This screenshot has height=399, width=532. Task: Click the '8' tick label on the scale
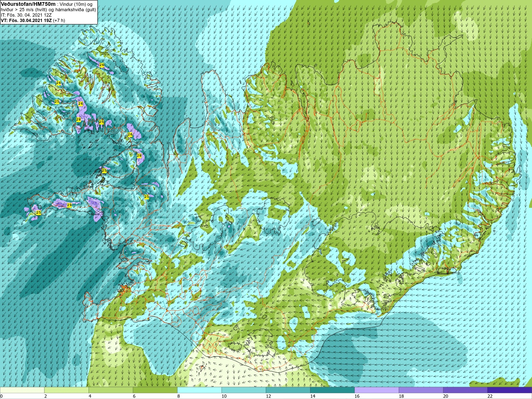click(178, 396)
